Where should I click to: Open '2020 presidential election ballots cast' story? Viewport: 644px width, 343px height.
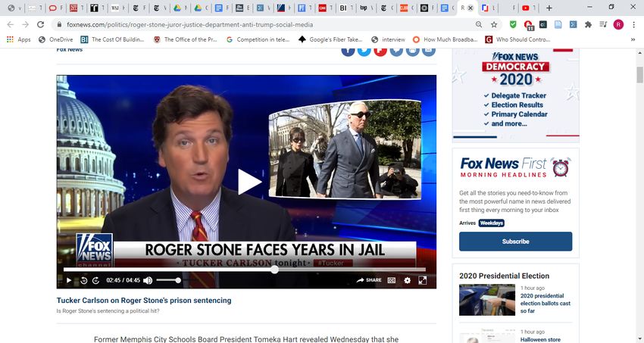click(x=546, y=303)
